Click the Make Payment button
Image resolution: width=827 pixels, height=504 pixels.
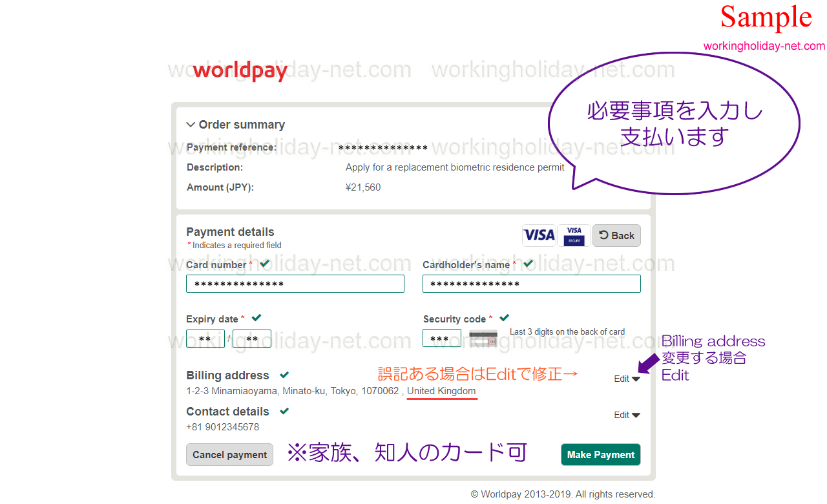601,455
